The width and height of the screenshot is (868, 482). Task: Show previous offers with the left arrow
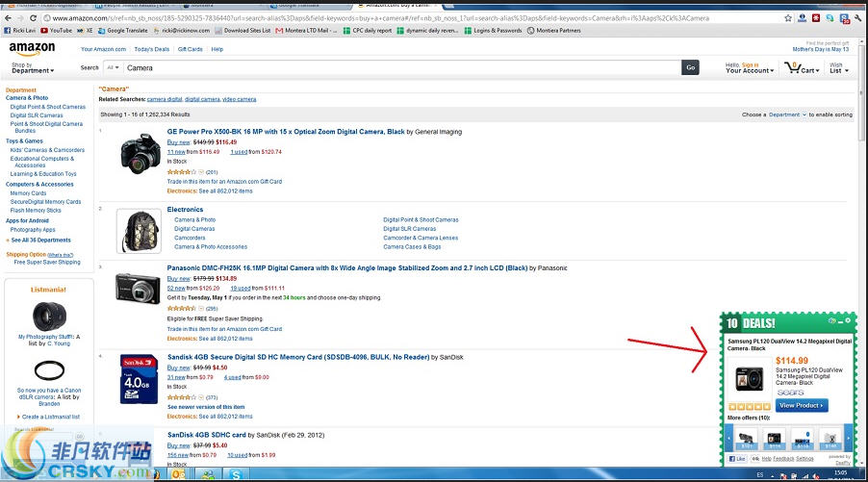[x=726, y=436]
